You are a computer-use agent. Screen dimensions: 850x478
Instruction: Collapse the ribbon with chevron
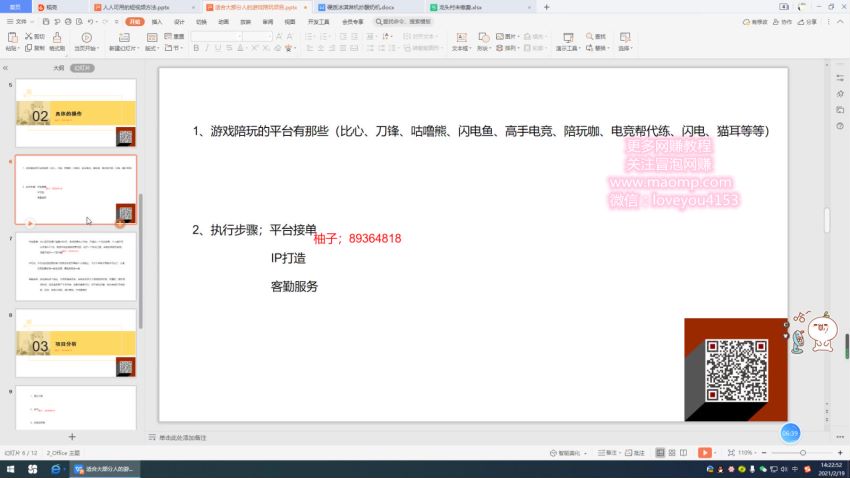point(840,22)
